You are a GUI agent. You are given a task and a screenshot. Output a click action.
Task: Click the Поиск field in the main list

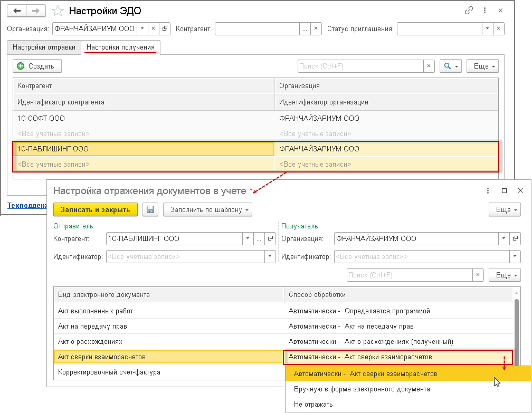tap(360, 66)
